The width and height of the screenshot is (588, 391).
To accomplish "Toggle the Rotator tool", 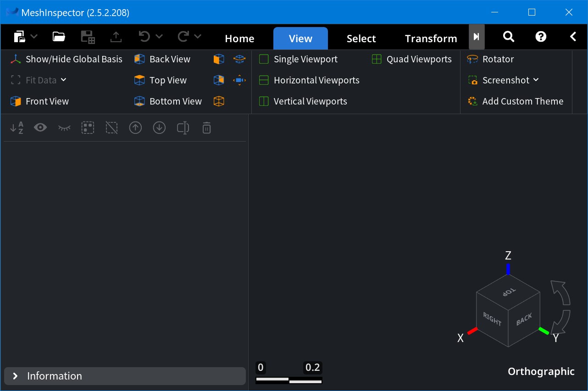I will click(x=490, y=59).
